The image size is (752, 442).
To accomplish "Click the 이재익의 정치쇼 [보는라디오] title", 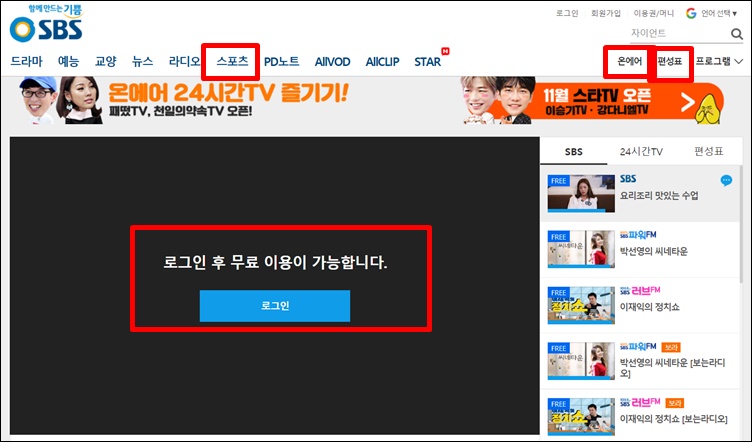I will pos(673,419).
